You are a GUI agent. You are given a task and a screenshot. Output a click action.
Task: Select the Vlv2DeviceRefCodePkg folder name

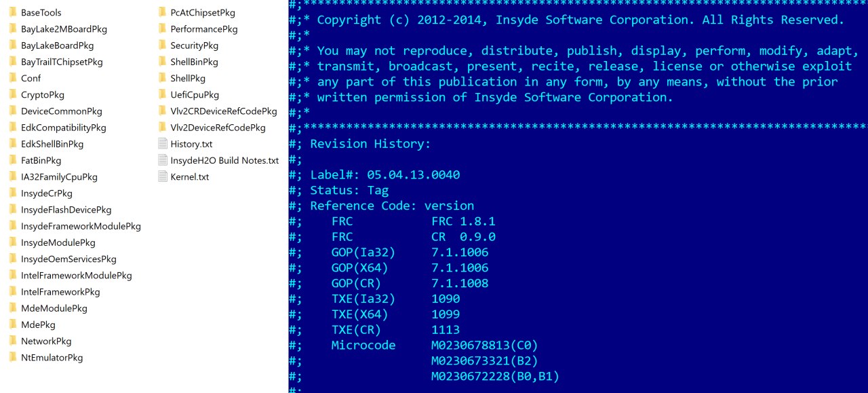click(218, 127)
